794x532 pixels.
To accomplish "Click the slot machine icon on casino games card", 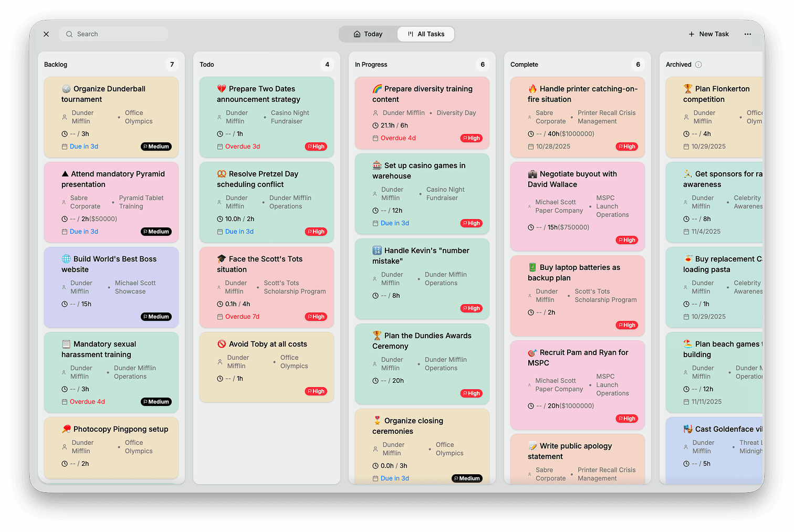I will (376, 165).
